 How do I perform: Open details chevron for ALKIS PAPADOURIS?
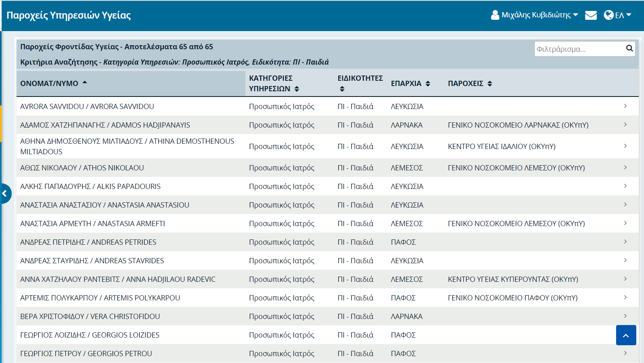625,186
